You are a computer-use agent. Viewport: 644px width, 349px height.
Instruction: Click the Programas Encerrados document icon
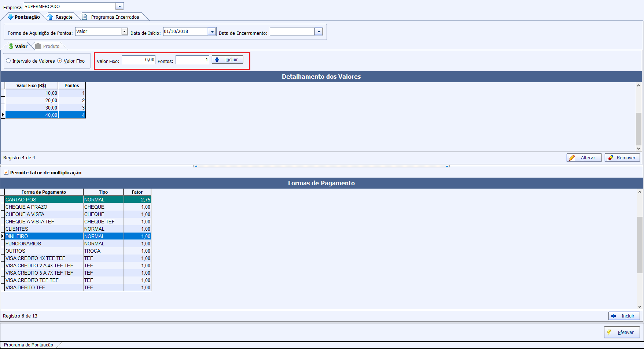[85, 17]
